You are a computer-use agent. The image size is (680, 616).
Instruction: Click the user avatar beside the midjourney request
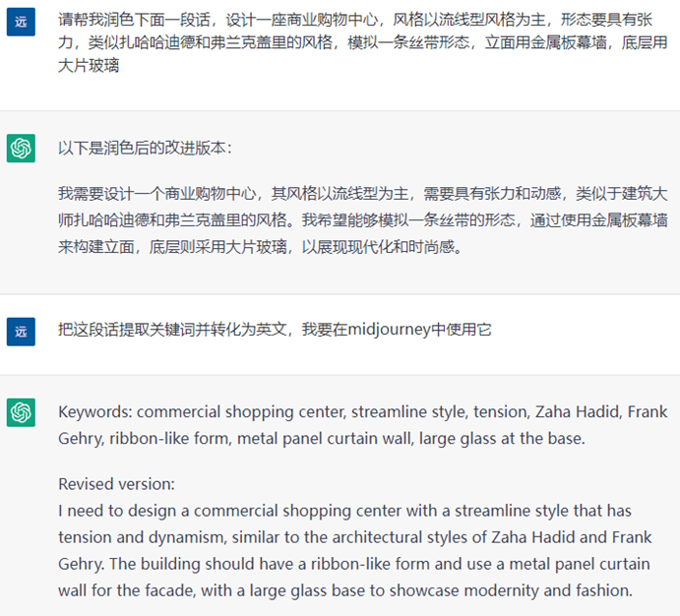pyautogui.click(x=21, y=330)
